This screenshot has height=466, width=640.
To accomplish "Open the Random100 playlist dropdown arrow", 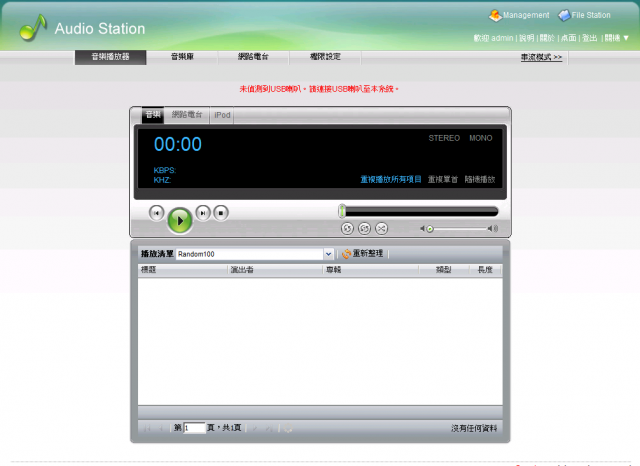I will pyautogui.click(x=329, y=254).
